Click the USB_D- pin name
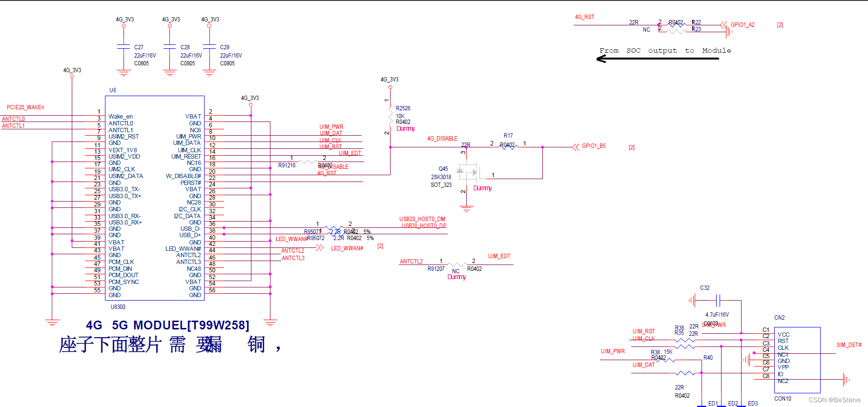 tap(191, 229)
